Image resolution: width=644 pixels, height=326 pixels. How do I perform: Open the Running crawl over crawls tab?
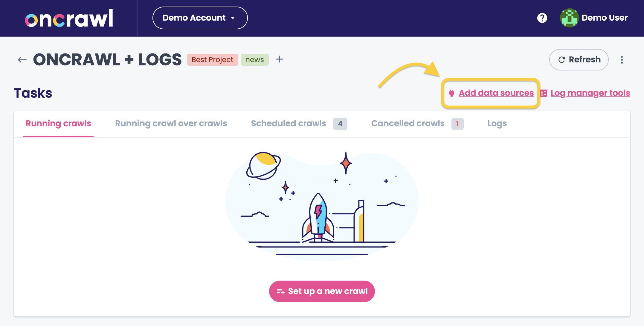[x=171, y=124]
